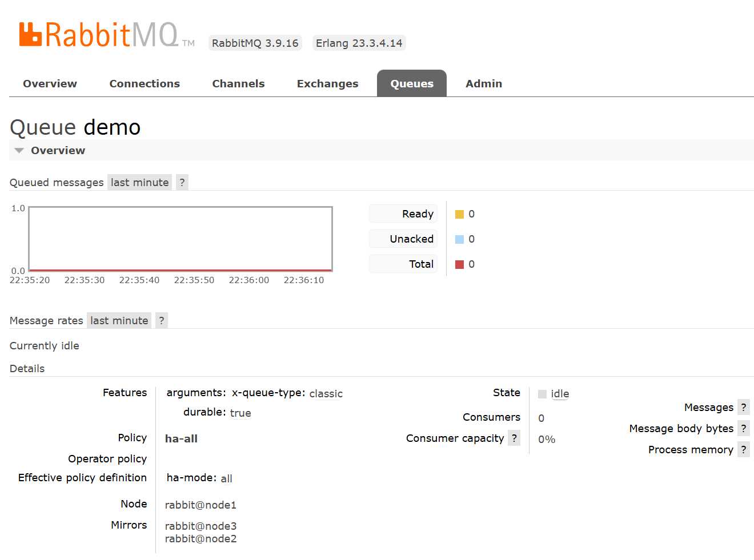Switch to the Channels tab

click(x=238, y=83)
